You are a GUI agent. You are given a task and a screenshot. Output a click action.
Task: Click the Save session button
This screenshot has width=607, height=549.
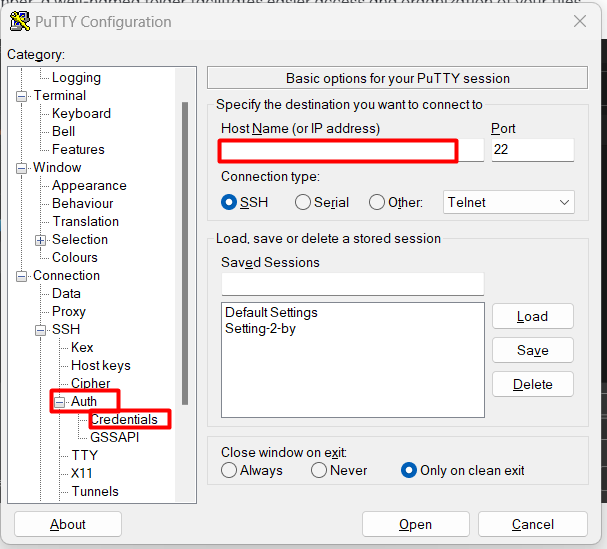tap(533, 350)
